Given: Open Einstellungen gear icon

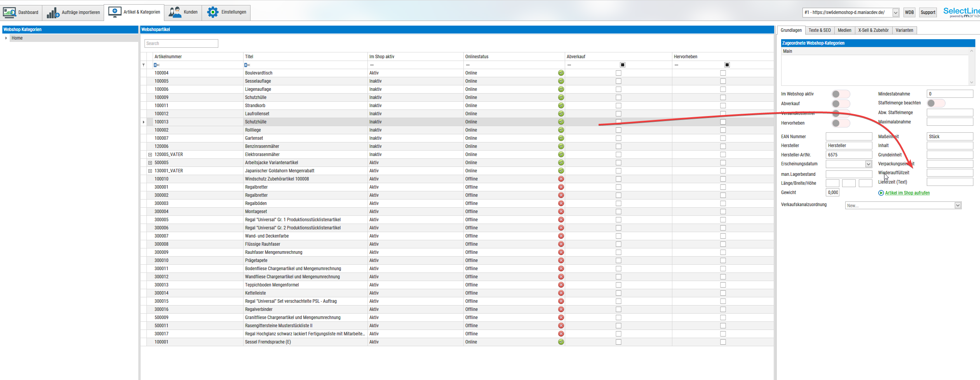Looking at the screenshot, I should point(212,12).
